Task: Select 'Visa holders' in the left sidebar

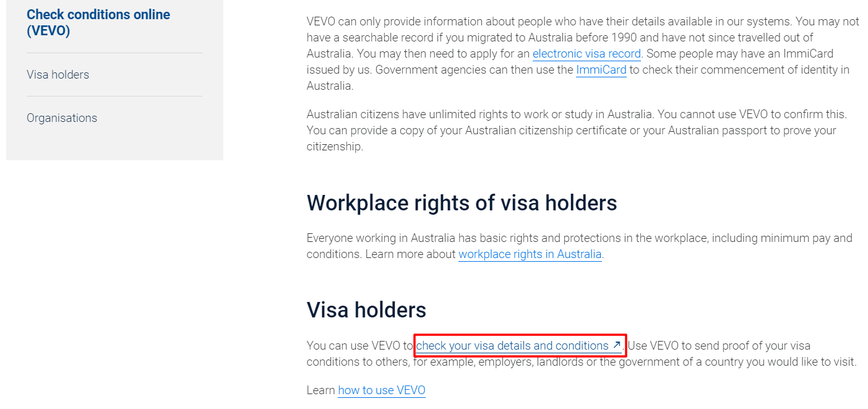Action: [58, 74]
